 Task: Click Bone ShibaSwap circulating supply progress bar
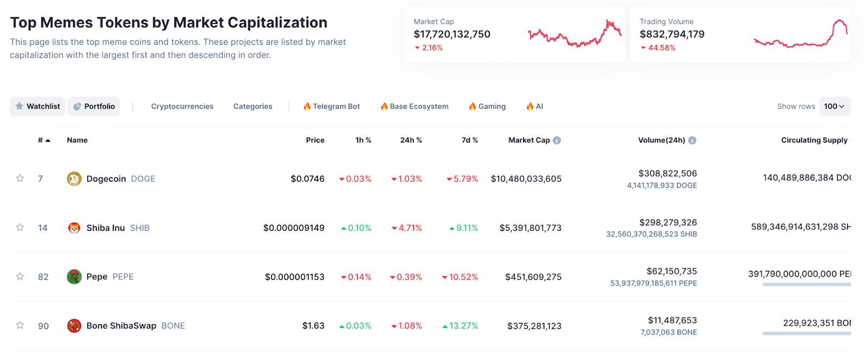pyautogui.click(x=807, y=333)
